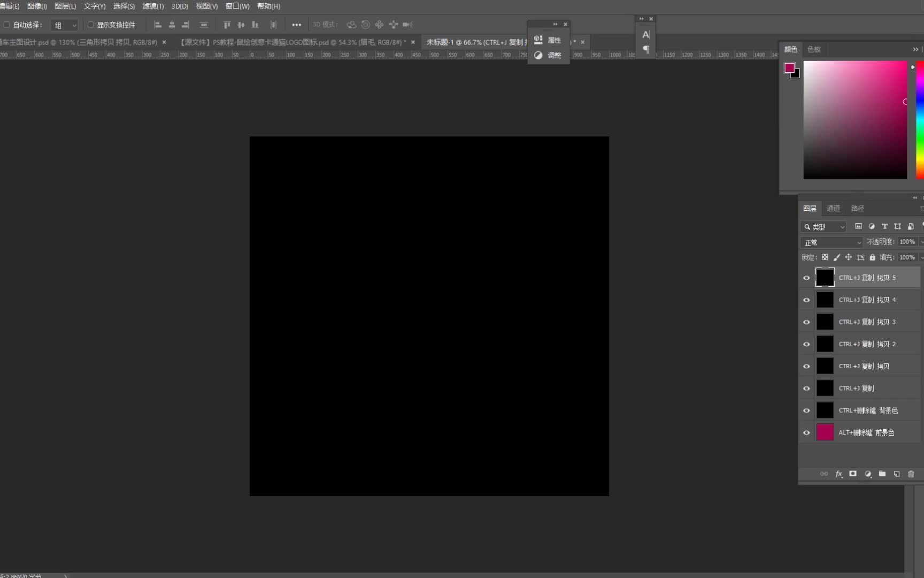Click inside the color picker field
This screenshot has height=578, width=924.
(x=855, y=120)
